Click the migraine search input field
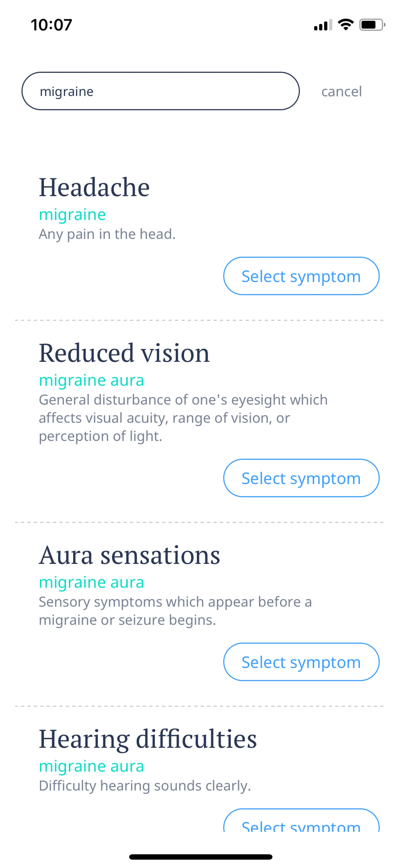Screen dimensions: 401x868 (160, 91)
